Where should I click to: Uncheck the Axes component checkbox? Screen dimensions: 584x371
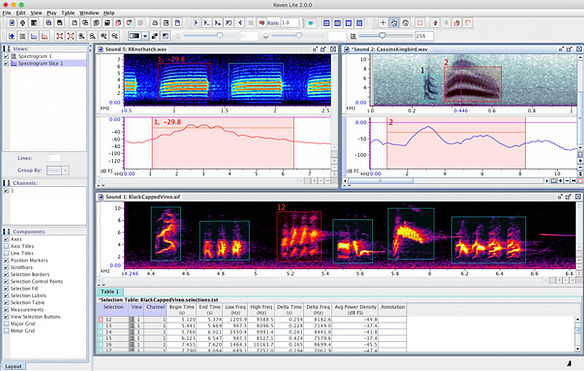[6, 239]
